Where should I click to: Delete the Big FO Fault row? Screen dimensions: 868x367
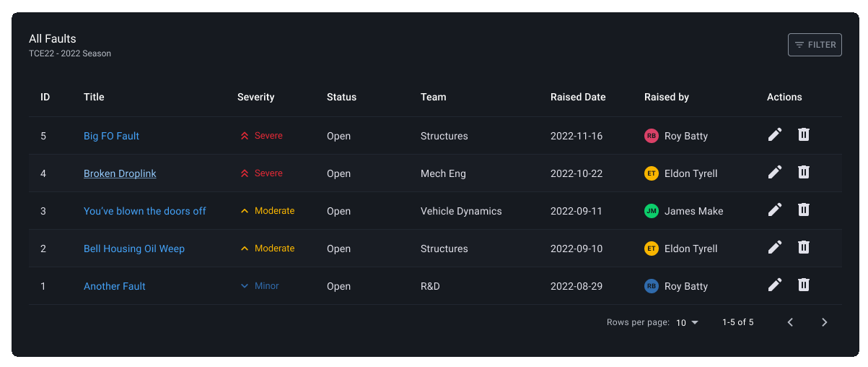pyautogui.click(x=803, y=135)
